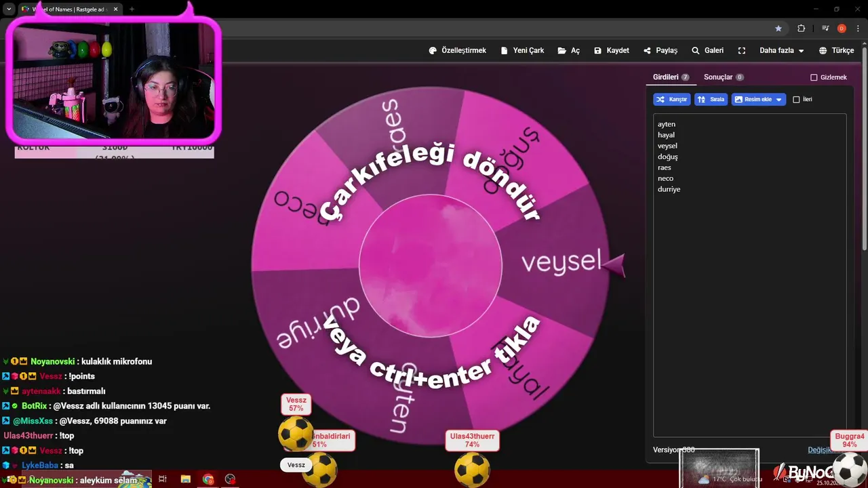This screenshot has height=488, width=868.
Task: Open Chrome extensions puzzle icon
Action: tap(802, 28)
